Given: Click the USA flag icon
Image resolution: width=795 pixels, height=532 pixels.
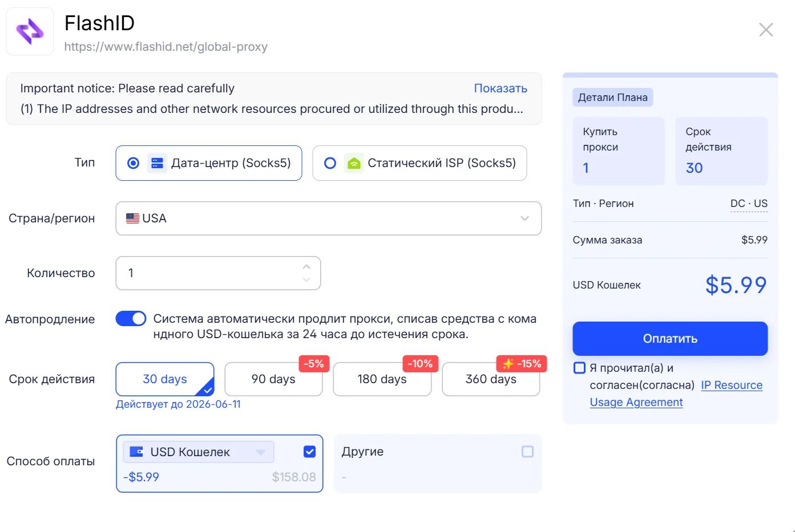Looking at the screenshot, I should pos(132,218).
